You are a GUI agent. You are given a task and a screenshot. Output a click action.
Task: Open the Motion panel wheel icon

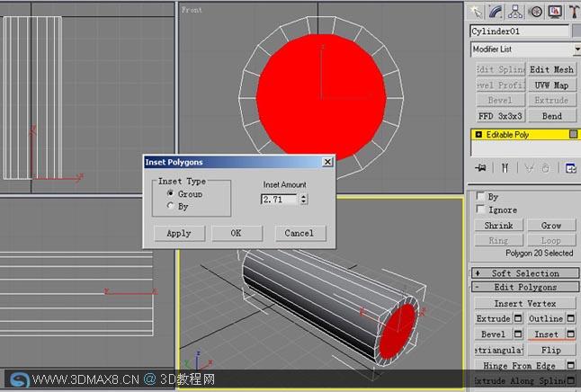pos(535,12)
